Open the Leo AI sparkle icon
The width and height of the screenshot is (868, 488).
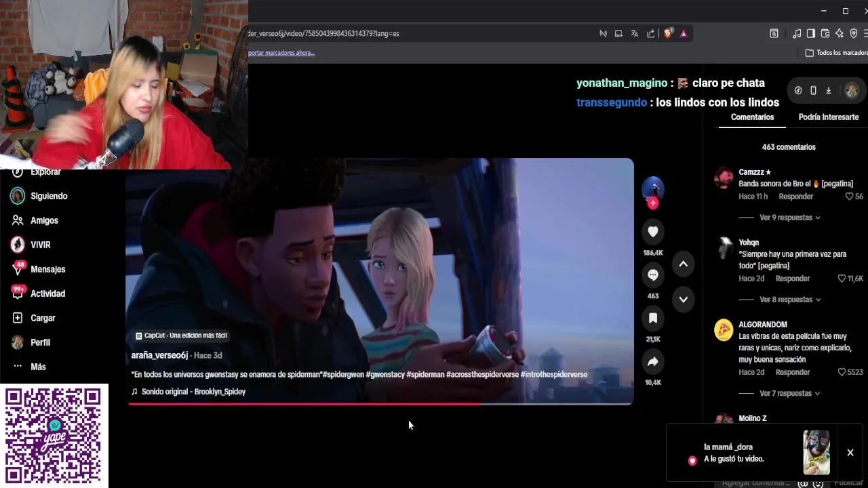click(x=840, y=33)
